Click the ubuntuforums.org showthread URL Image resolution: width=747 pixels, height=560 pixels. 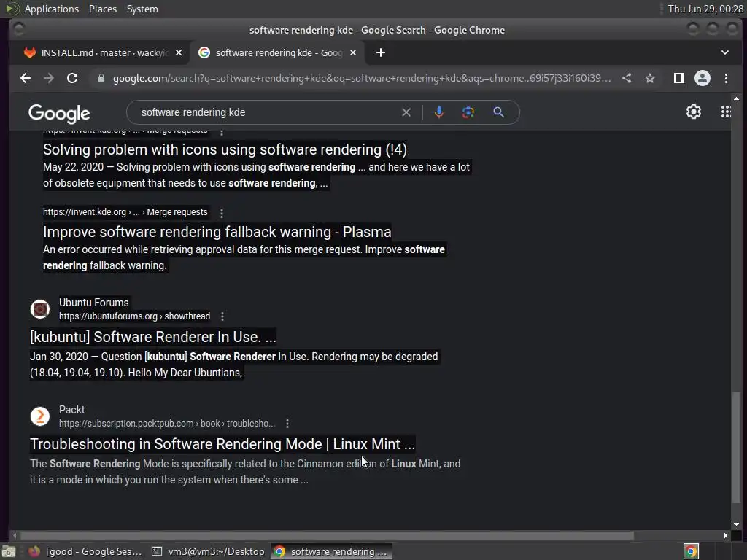coord(134,316)
